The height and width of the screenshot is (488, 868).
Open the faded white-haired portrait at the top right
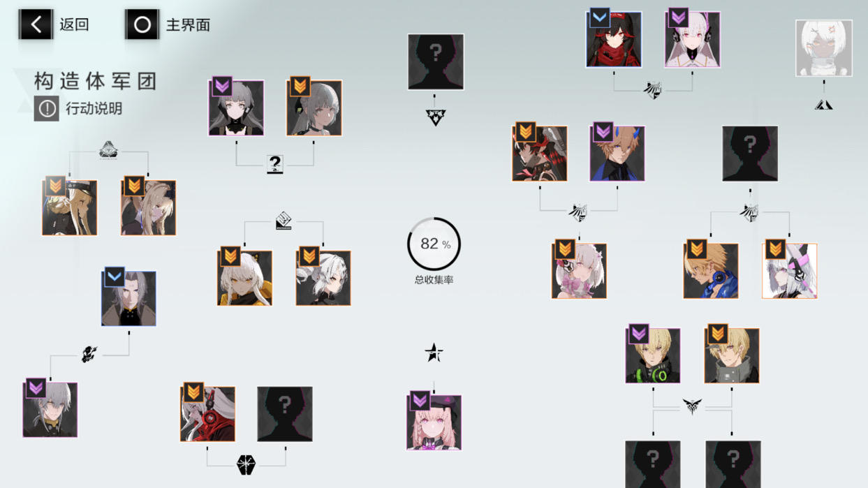[x=824, y=48]
